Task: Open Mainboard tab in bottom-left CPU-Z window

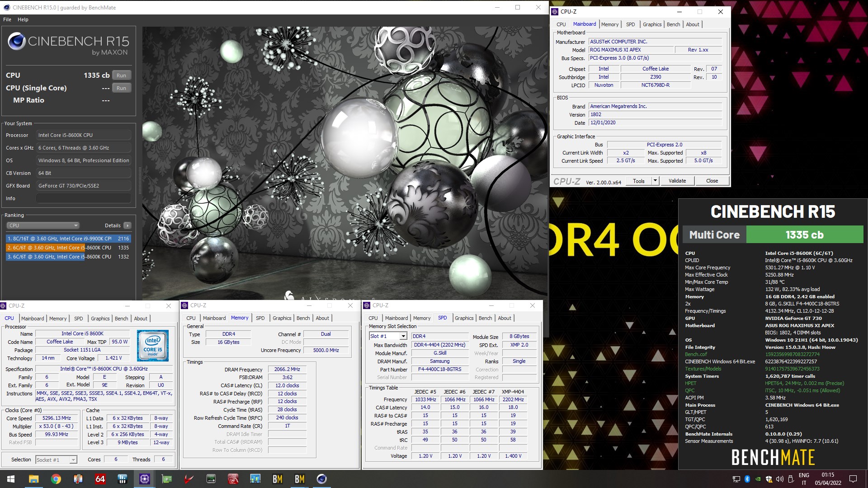Action: pos(33,319)
